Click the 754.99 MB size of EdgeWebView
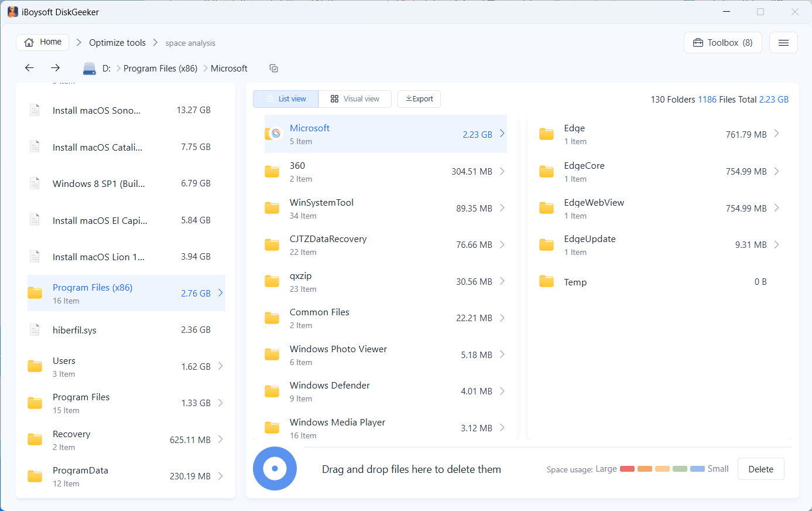Viewport: 812px width, 511px height. click(x=746, y=208)
